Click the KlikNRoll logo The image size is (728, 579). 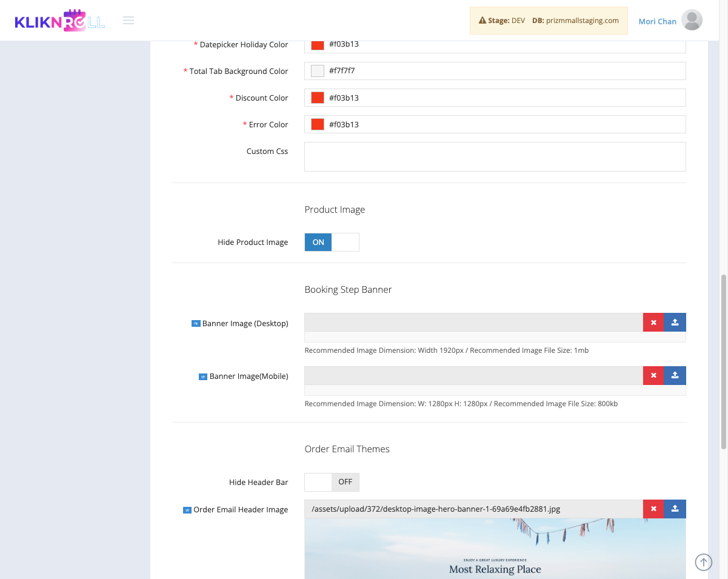tap(60, 21)
